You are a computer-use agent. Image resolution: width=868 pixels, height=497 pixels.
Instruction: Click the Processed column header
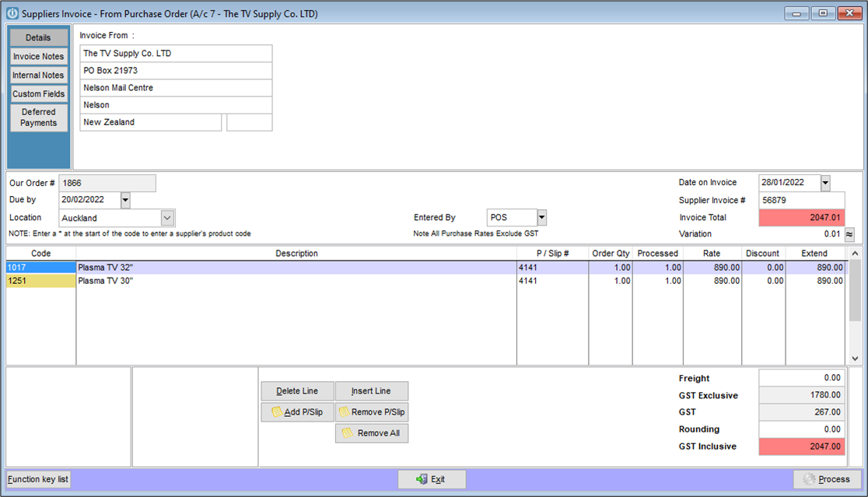(658, 254)
